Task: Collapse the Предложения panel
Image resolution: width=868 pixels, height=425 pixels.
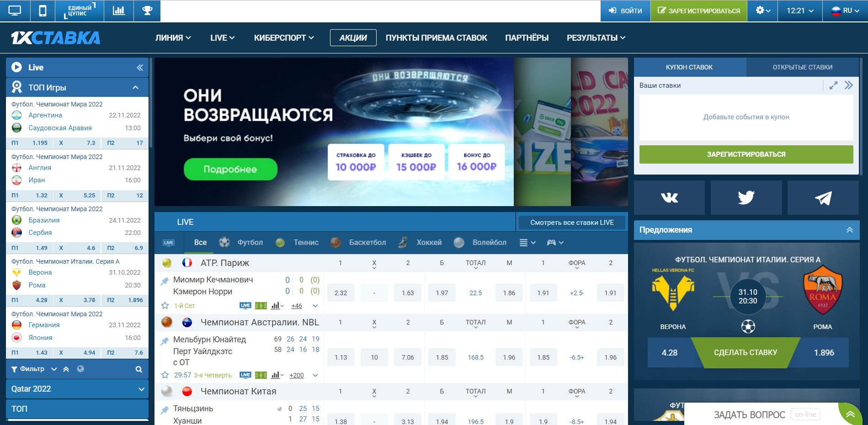Action: (850, 230)
